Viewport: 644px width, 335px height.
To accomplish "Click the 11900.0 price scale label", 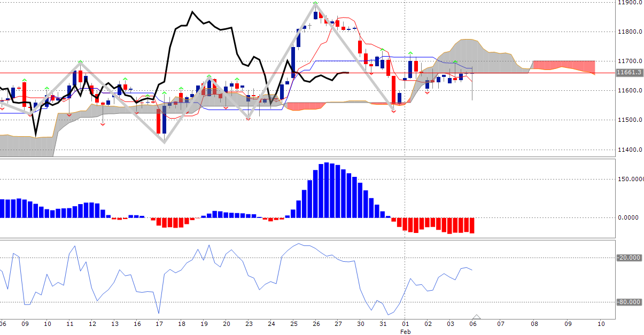I will coord(629,3).
